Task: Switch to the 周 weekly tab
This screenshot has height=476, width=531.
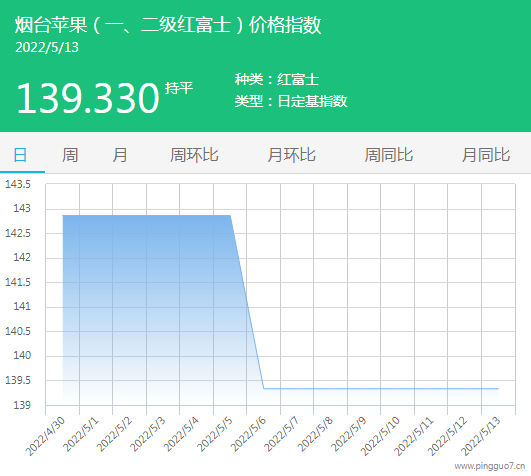Action: coord(70,155)
